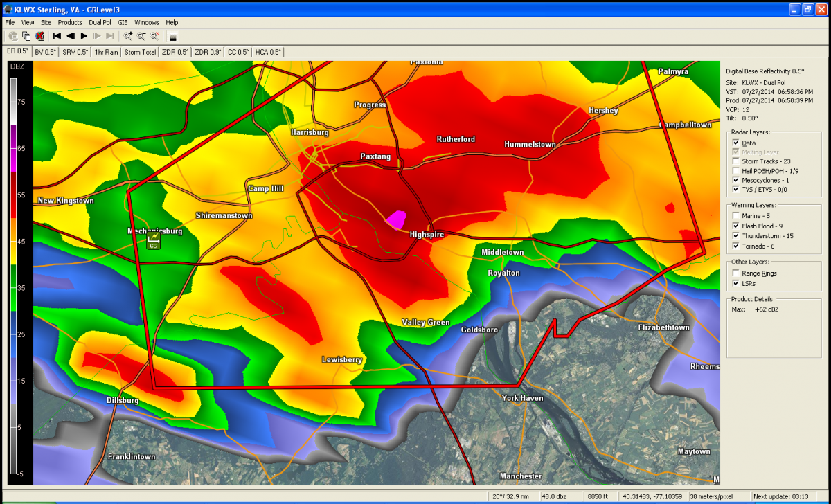
Task: Click the stop polling globe icon
Action: (39, 35)
